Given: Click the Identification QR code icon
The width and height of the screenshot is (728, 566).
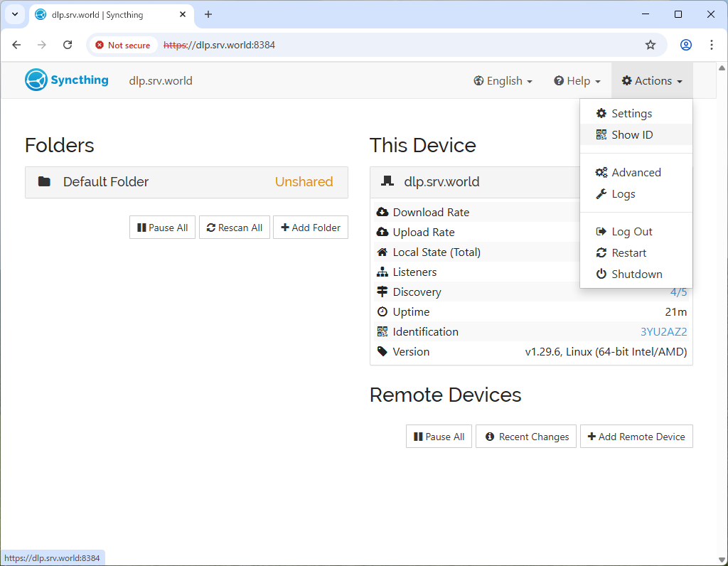Looking at the screenshot, I should coord(382,331).
